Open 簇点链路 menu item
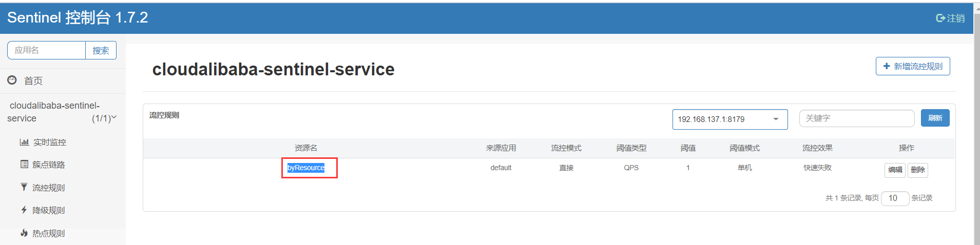This screenshot has height=245, width=980. click(x=49, y=165)
